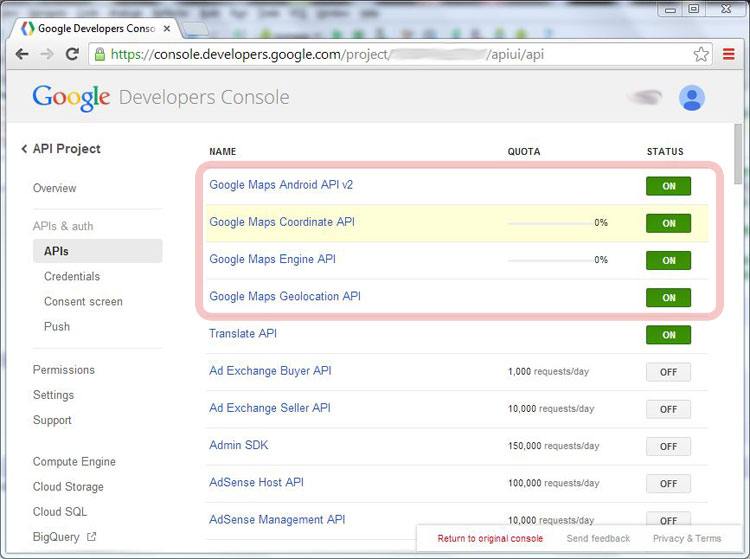Turn off Google Maps Coordinate API
The width and height of the screenshot is (750, 559).
668,223
